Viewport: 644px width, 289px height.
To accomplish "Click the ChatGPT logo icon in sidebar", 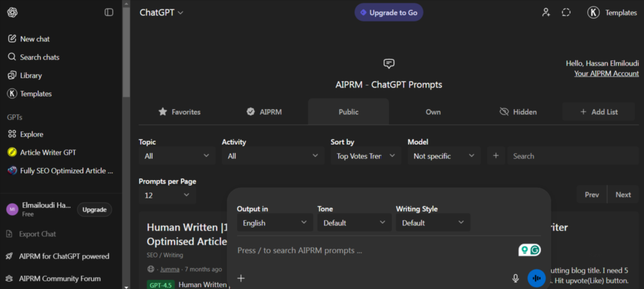I will pos(13,12).
